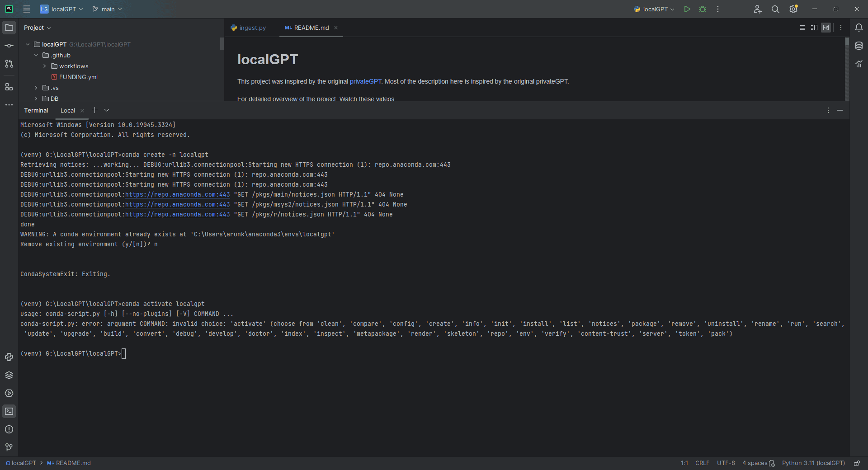Close the README.md tab

pyautogui.click(x=336, y=28)
